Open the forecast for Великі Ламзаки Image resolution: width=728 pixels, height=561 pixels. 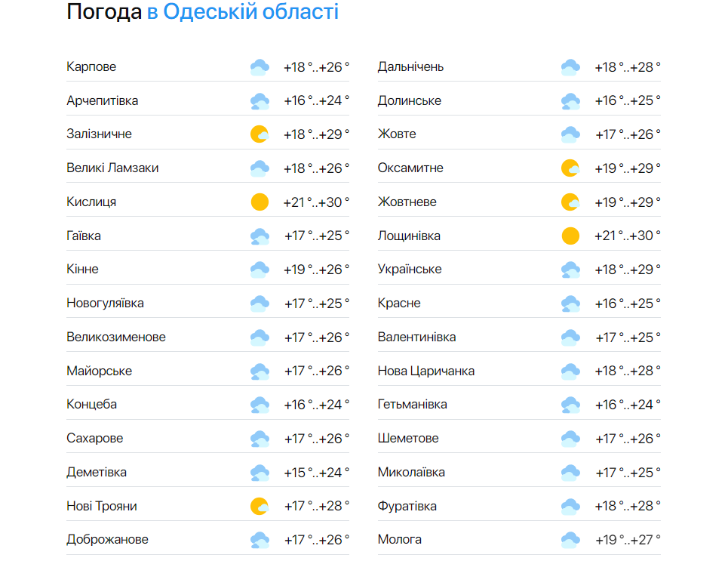(x=111, y=168)
